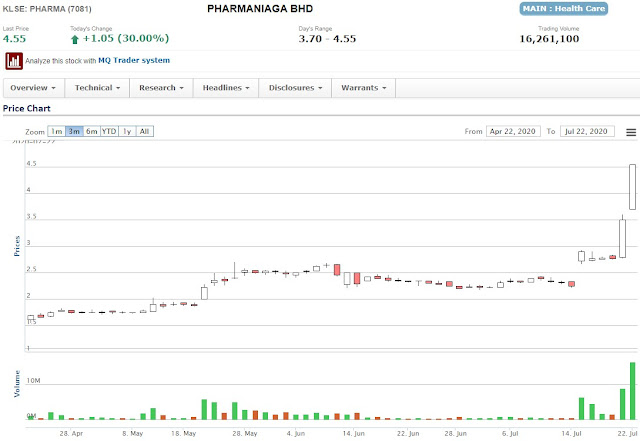Click the 6. Jul axis label
Image resolution: width=640 pixels, height=441 pixels.
click(x=510, y=434)
